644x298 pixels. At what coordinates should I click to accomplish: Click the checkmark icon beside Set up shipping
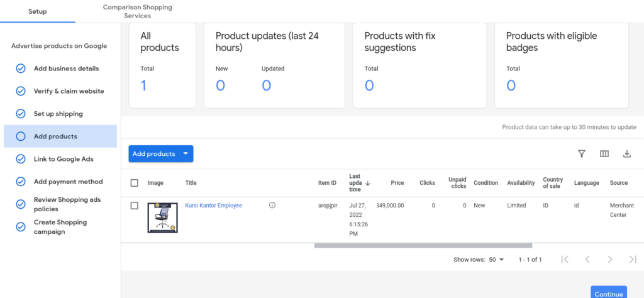[x=21, y=114]
